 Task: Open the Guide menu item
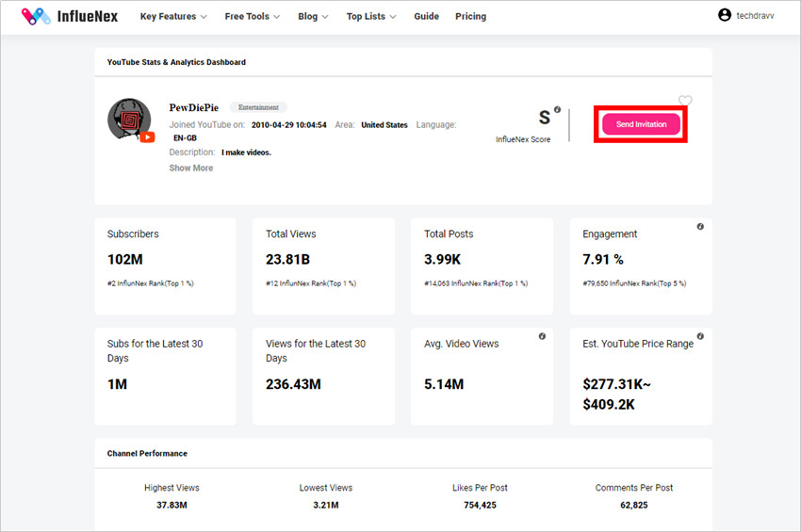click(427, 16)
